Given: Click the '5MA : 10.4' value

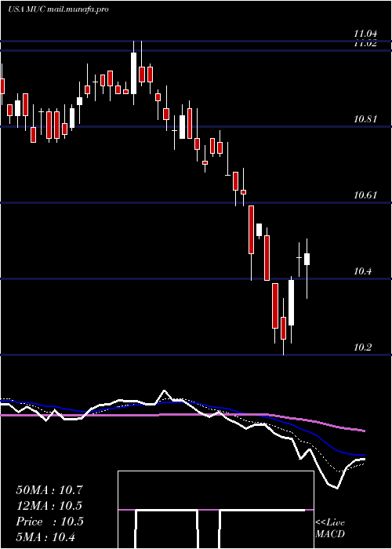Looking at the screenshot, I should [45, 536].
